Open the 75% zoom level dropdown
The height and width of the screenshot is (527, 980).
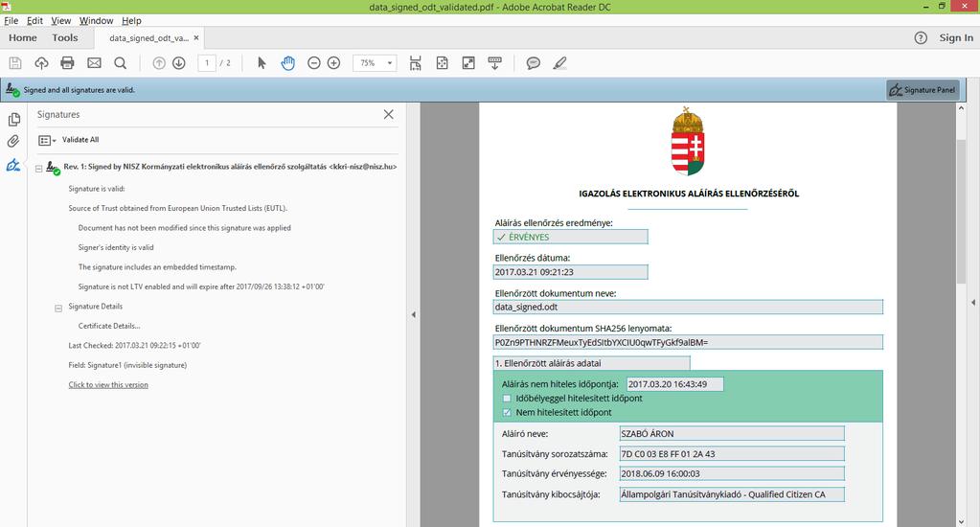pos(389,63)
